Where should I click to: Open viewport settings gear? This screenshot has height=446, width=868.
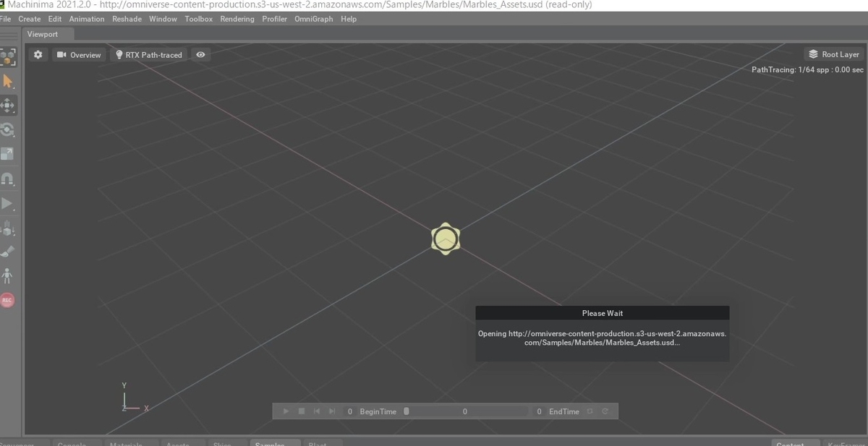tap(38, 55)
